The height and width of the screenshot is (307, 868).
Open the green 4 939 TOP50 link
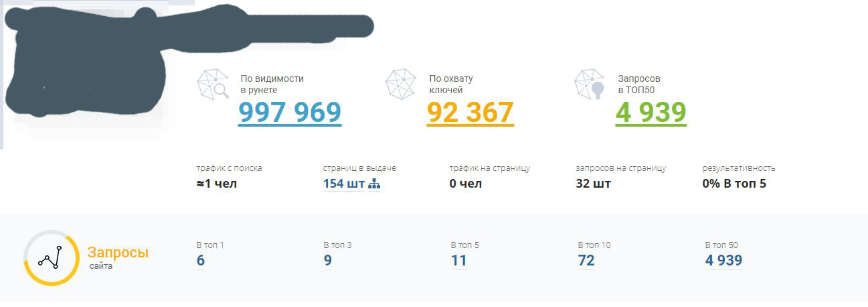[651, 113]
